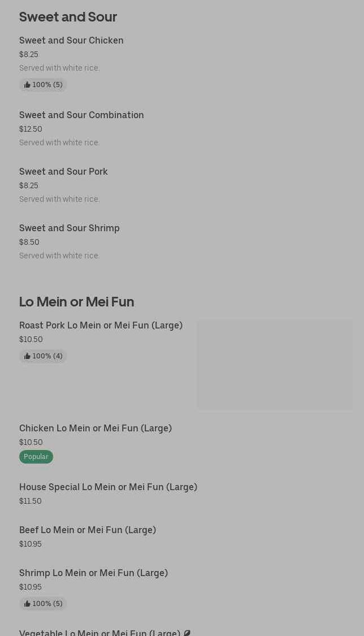Open the Roast Pork Lo Mein image placeholder

tap(275, 365)
